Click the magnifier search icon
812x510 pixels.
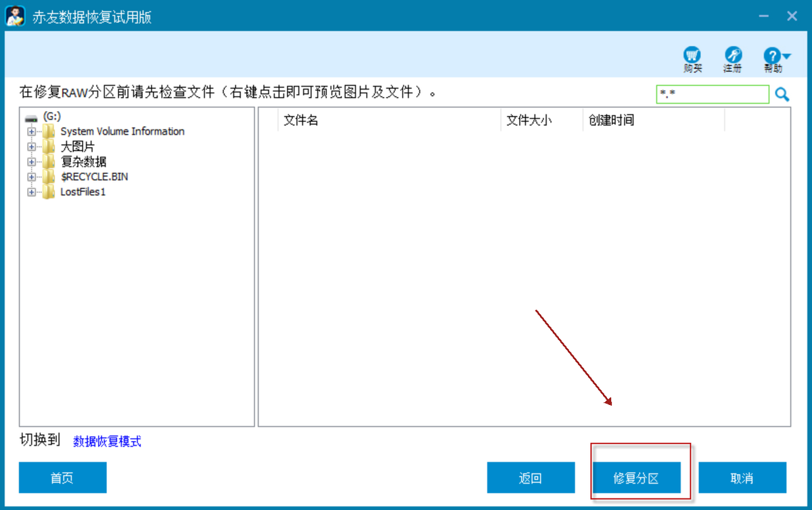[x=782, y=95]
